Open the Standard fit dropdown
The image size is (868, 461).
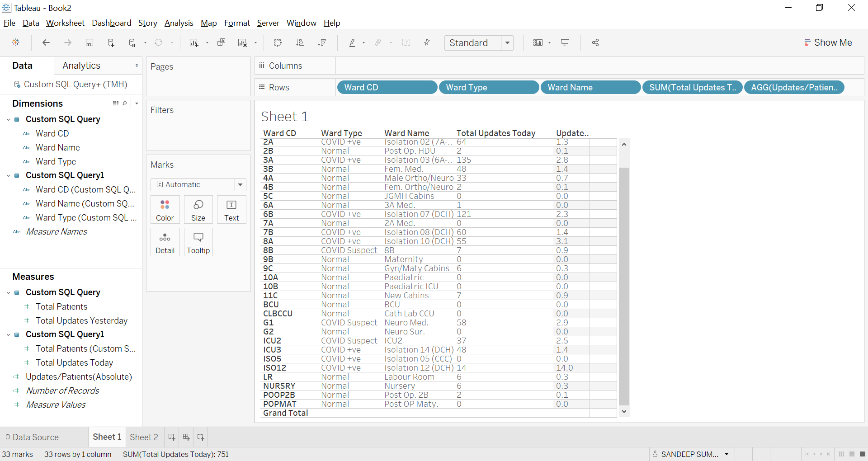pos(507,43)
